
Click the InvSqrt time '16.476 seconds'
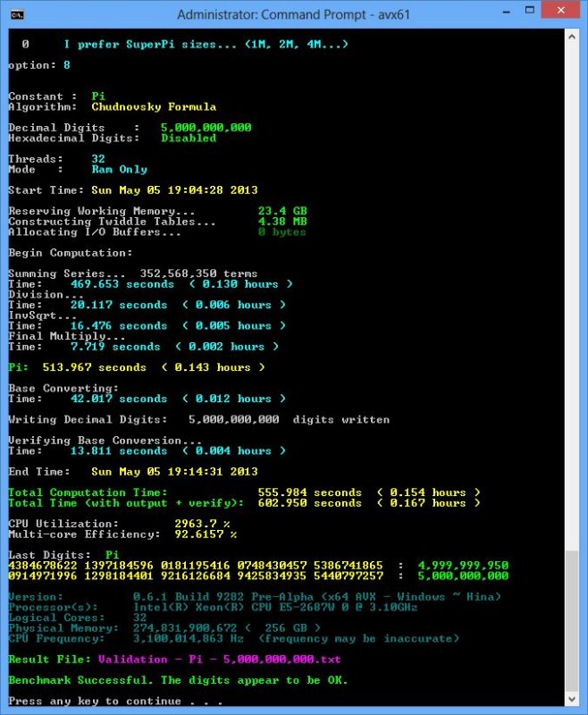click(119, 326)
